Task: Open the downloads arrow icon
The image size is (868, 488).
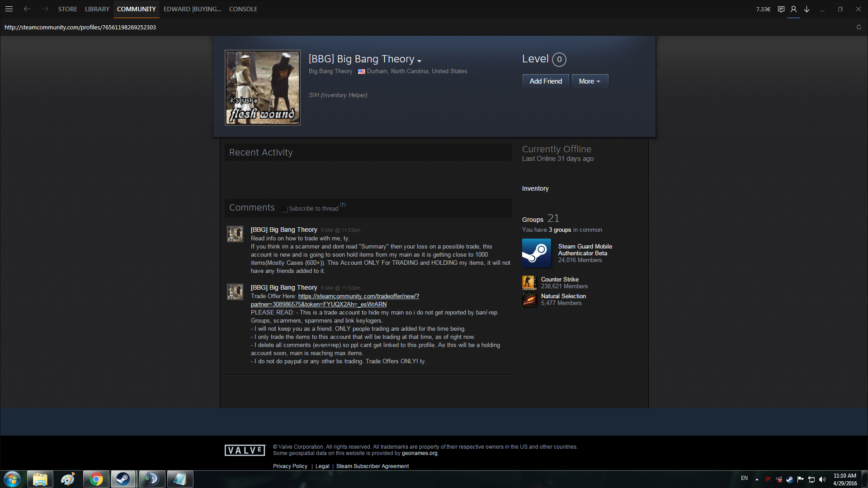Action: point(807,9)
